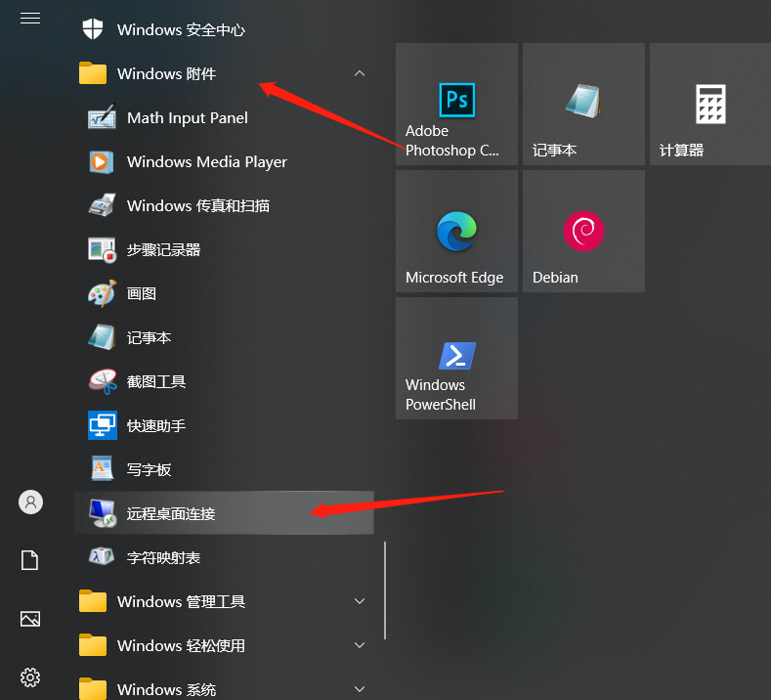Click the "写字板" text label
The image size is (771, 700).
coord(149,470)
